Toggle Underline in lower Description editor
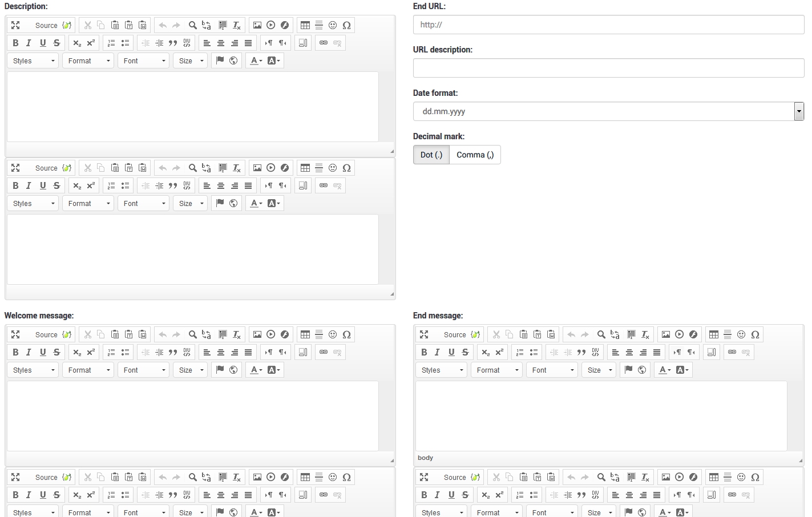The image size is (812, 517). pos(43,185)
